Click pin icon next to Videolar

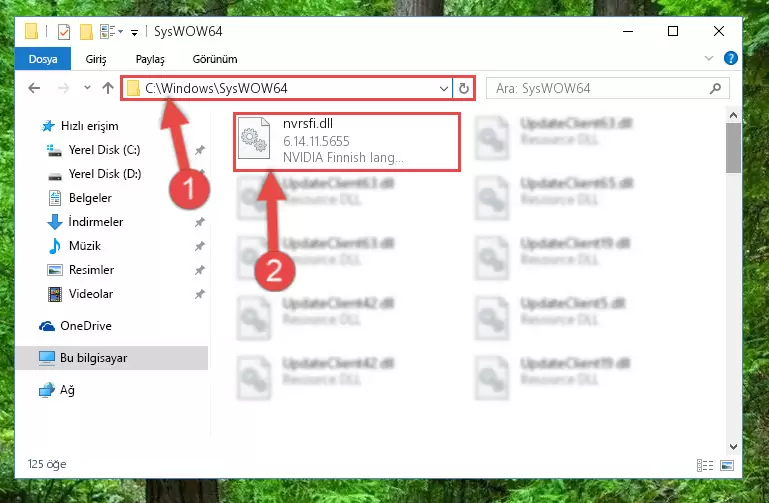[x=200, y=294]
